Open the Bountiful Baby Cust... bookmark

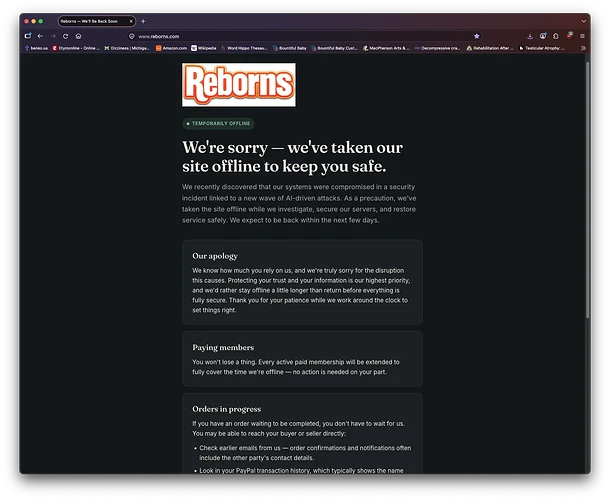(334, 48)
